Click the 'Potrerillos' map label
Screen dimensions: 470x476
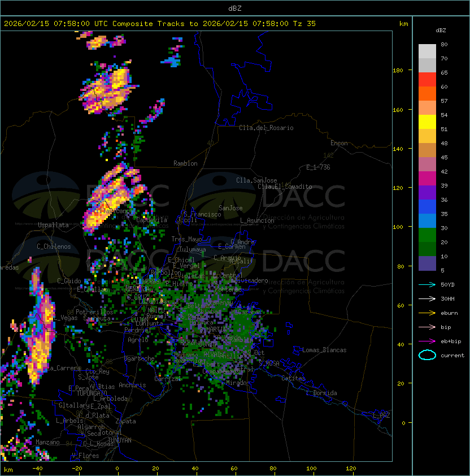(94, 312)
